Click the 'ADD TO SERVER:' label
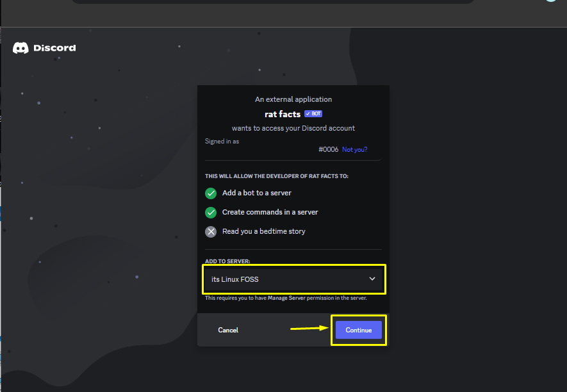This screenshot has width=567, height=392. [x=227, y=261]
